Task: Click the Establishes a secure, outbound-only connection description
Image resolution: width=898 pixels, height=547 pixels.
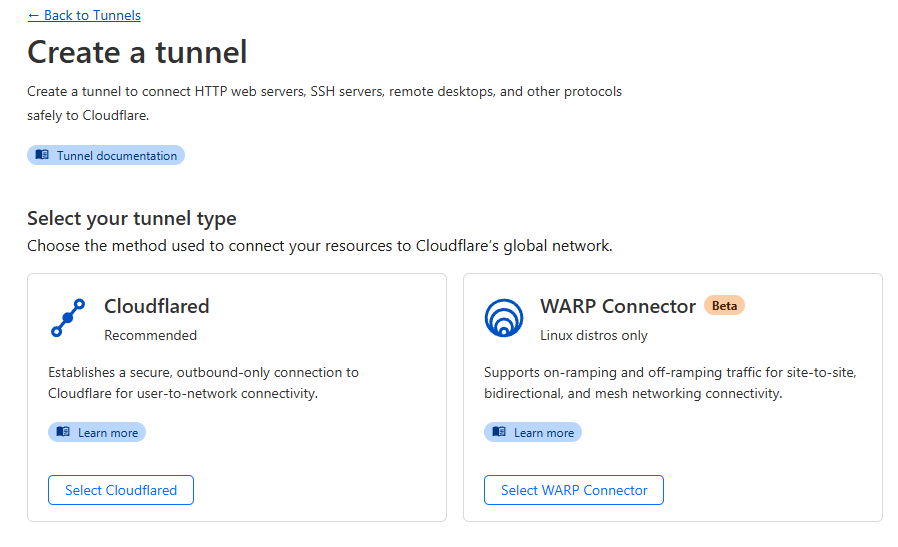Action: (203, 383)
